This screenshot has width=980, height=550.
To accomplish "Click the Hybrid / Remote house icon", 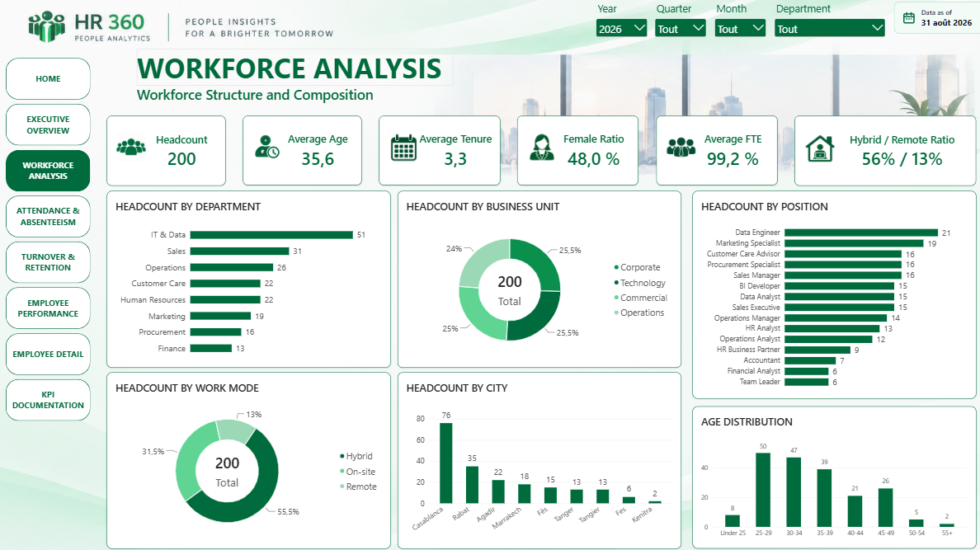I will (819, 148).
